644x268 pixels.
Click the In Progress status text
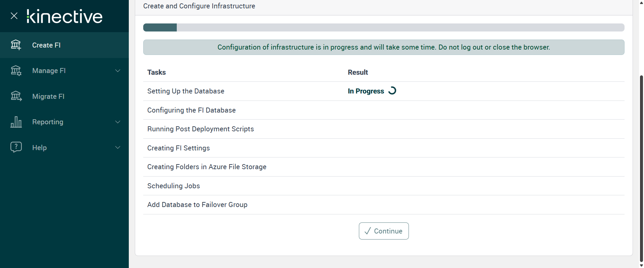[x=366, y=91]
